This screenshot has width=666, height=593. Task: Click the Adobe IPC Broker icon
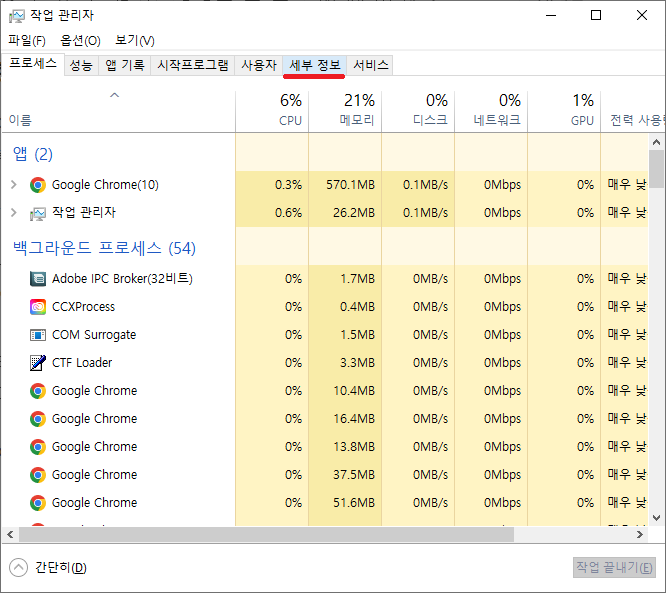(38, 279)
